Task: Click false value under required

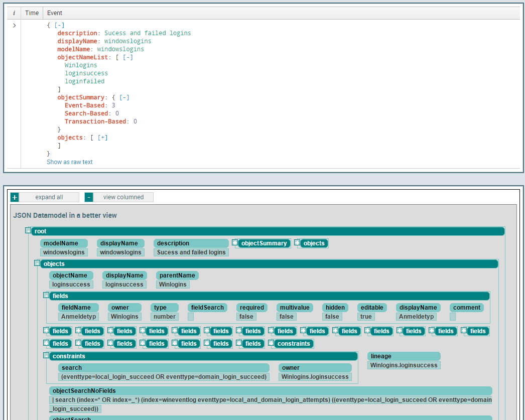Action: click(246, 317)
